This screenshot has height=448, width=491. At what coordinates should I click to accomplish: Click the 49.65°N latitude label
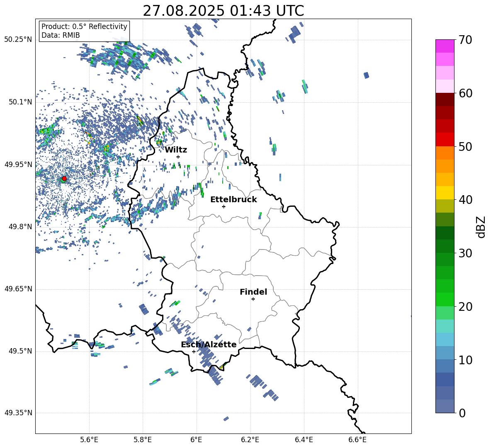(x=18, y=289)
